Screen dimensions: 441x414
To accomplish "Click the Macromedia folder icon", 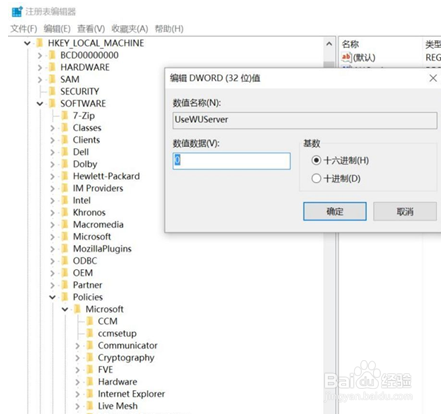I will (x=65, y=225).
